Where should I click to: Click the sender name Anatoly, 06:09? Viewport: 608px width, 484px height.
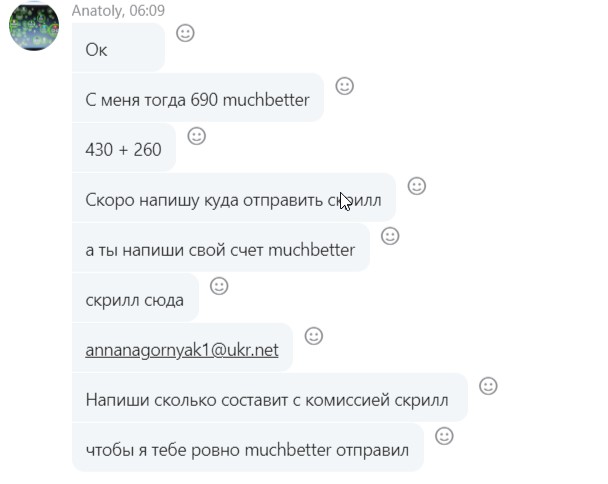tap(118, 10)
